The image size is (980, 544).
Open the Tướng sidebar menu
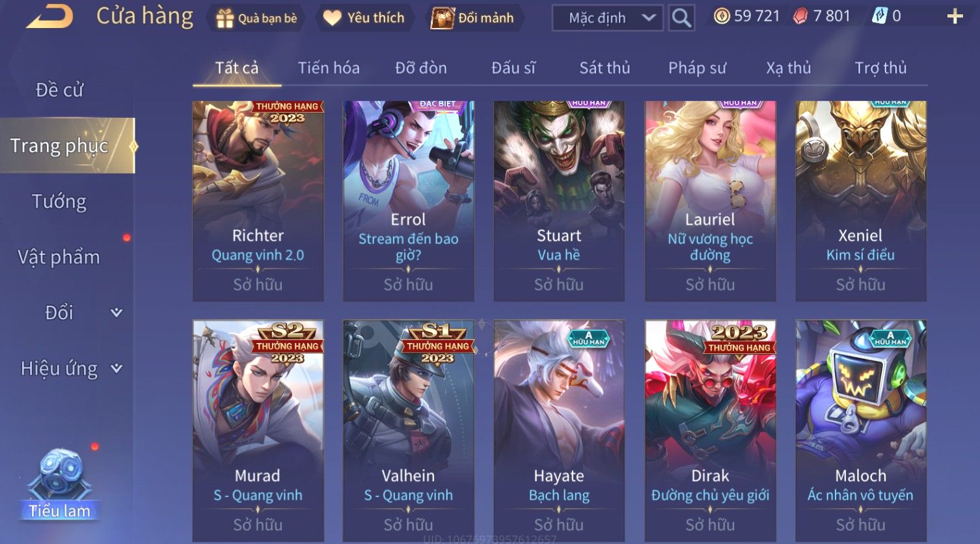[x=59, y=202]
